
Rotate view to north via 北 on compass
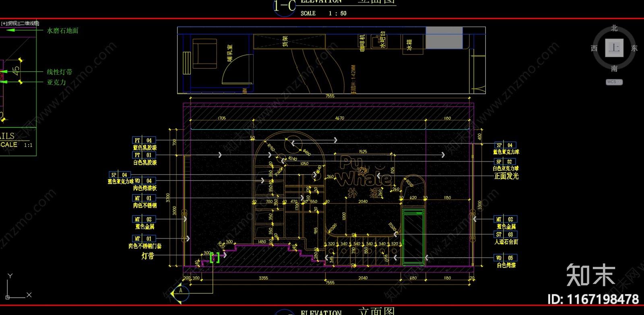(x=614, y=28)
